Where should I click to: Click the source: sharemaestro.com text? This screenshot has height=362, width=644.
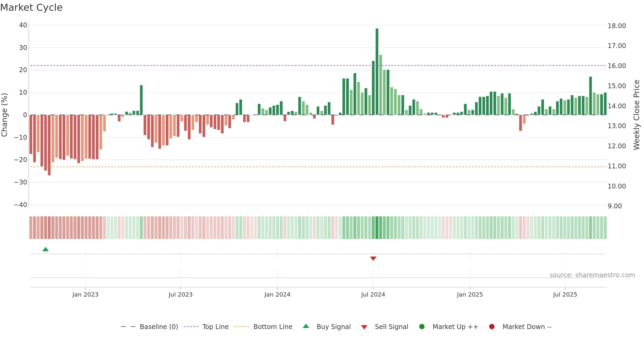coord(592,275)
